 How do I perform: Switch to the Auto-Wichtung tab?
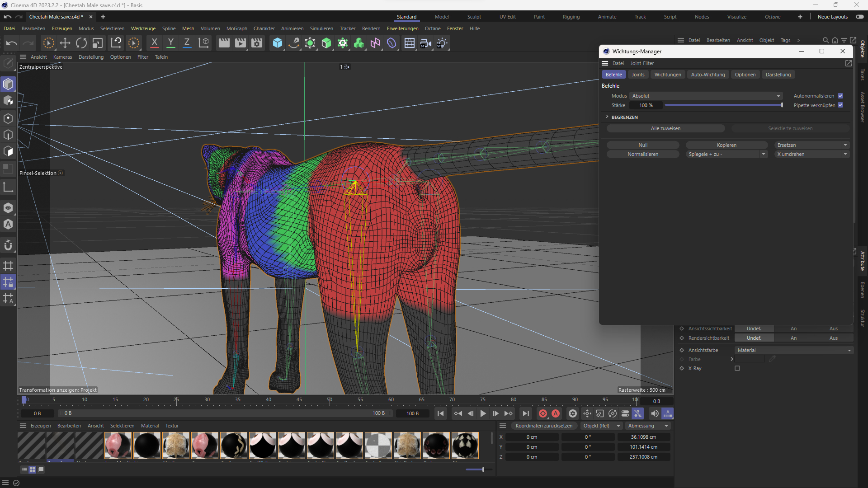pyautogui.click(x=708, y=75)
